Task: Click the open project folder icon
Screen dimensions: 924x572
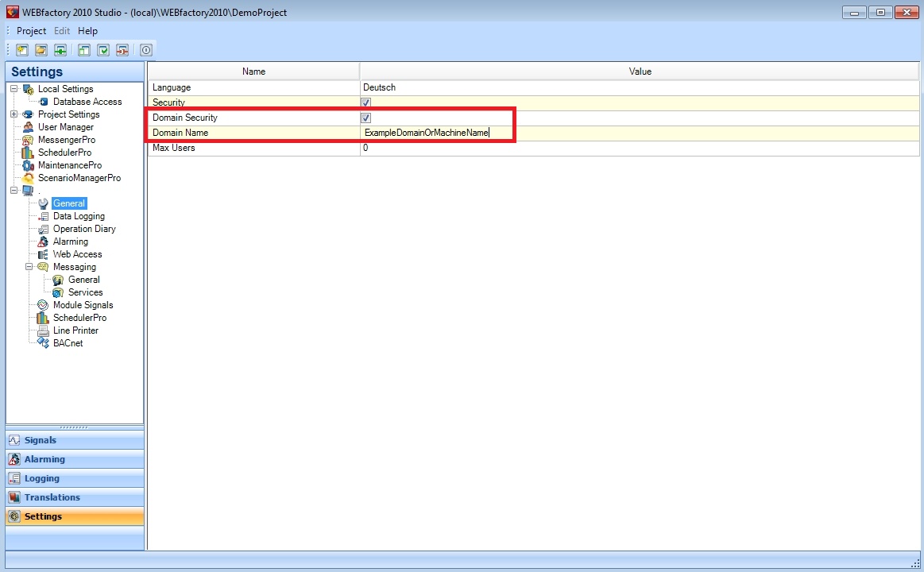Action: [x=41, y=50]
